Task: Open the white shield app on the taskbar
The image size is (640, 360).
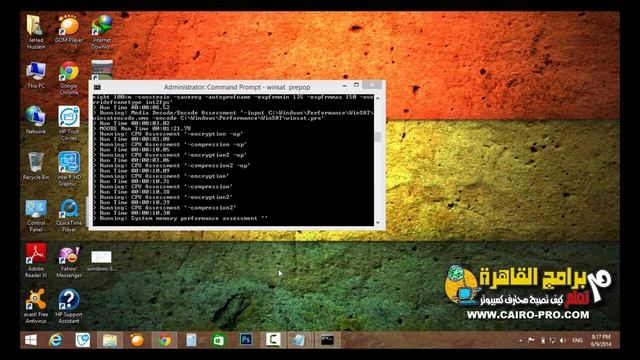Action: [x=82, y=340]
